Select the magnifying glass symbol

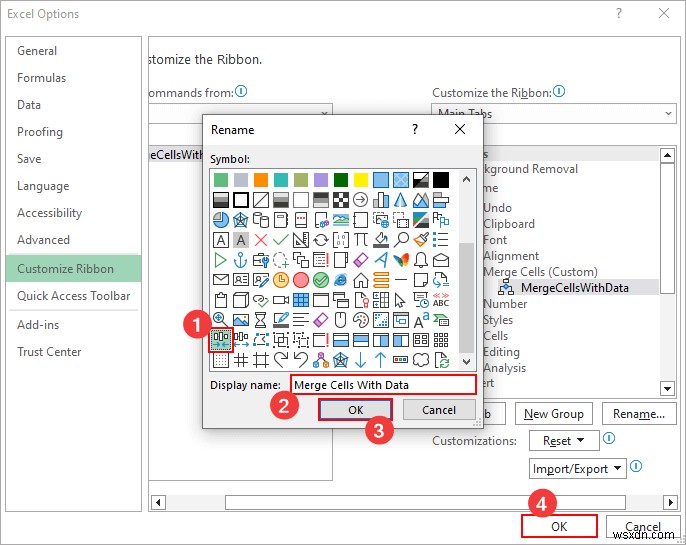point(401,240)
